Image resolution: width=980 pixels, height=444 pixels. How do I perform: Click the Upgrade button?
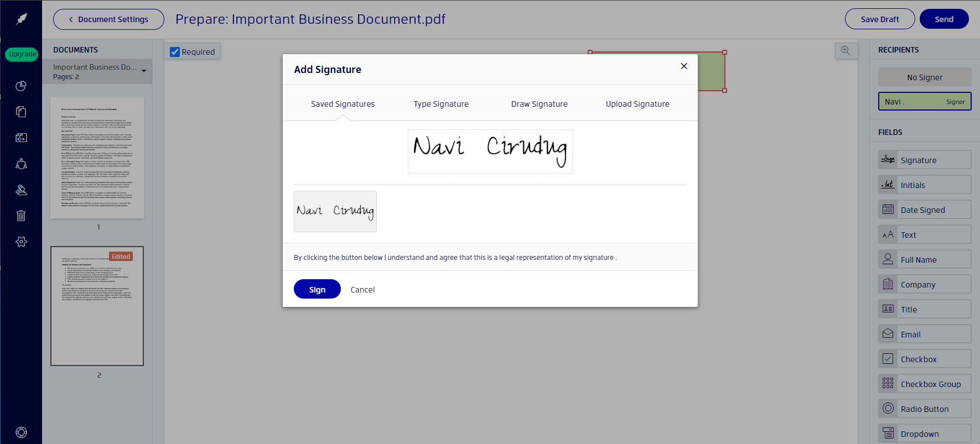tap(22, 54)
